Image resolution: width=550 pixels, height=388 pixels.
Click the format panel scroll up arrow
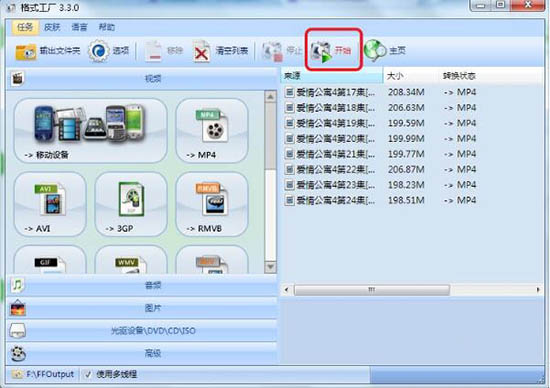click(270, 97)
